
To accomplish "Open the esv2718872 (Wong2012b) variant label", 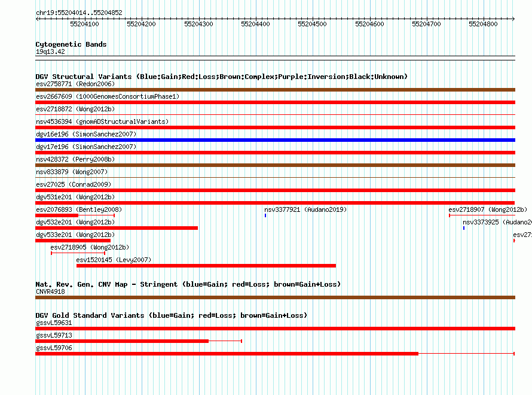I will (x=75, y=109).
